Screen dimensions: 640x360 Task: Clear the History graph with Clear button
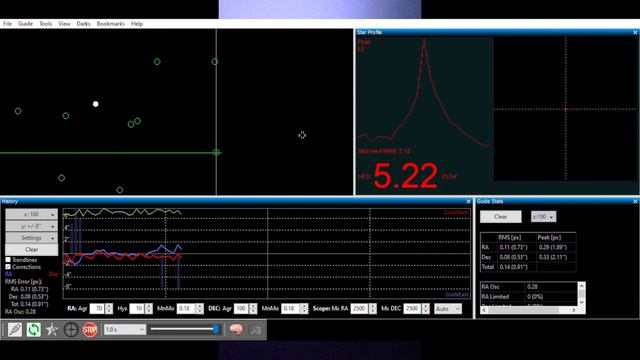click(31, 249)
